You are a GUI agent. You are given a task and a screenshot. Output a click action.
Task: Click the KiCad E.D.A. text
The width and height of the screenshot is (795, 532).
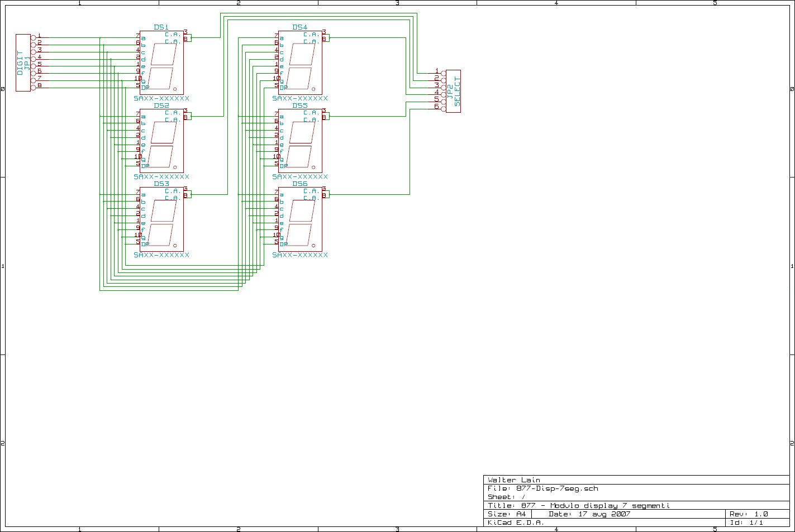click(x=516, y=523)
